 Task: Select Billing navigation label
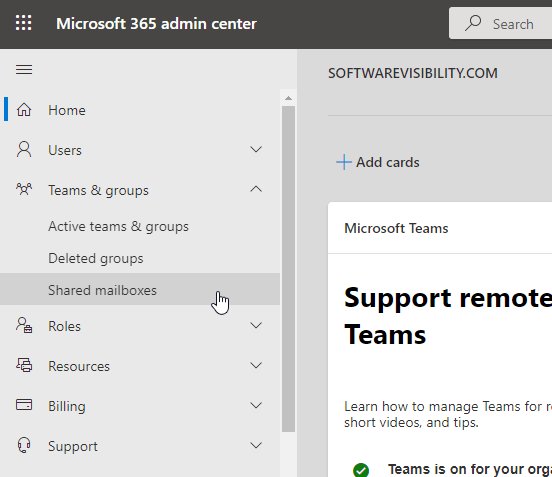click(67, 406)
